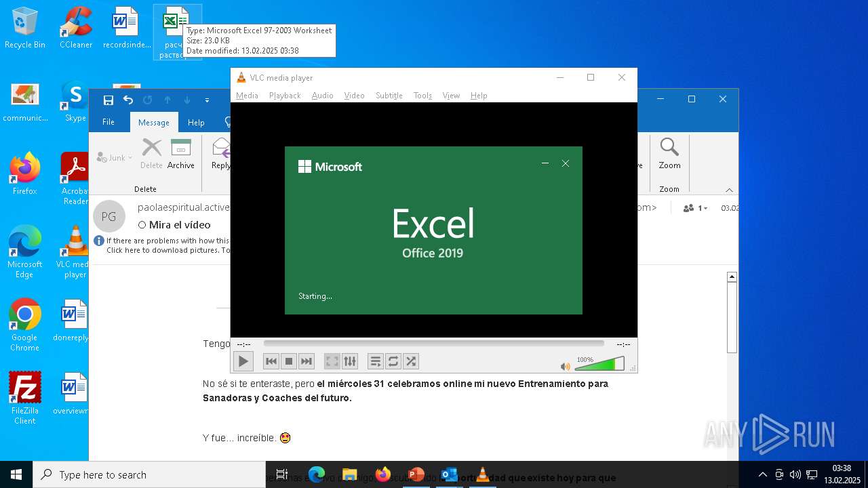Image resolution: width=868 pixels, height=488 pixels.
Task: Open the Windows Start menu
Action: point(16,474)
